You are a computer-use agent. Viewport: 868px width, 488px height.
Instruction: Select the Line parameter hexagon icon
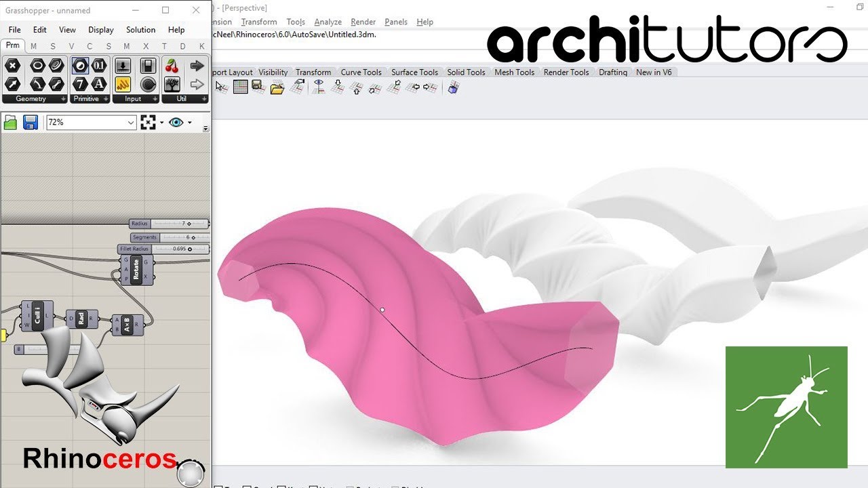[56, 84]
